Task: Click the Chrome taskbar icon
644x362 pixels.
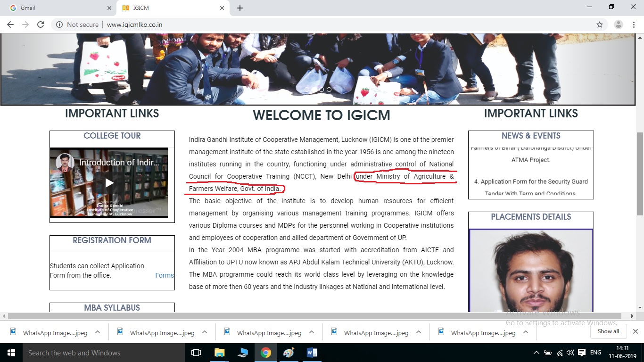Action: (266, 353)
